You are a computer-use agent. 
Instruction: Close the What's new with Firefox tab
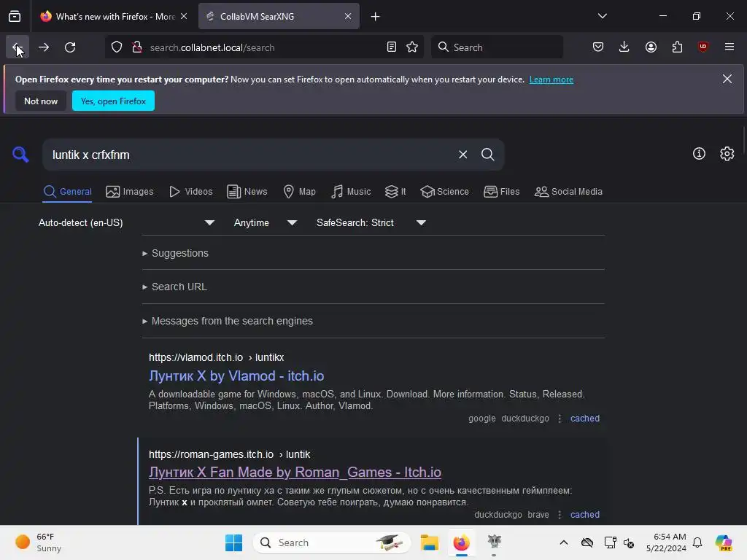[x=184, y=16]
